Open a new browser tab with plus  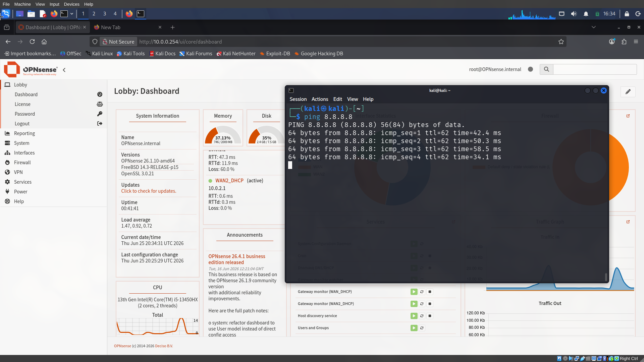tap(172, 27)
